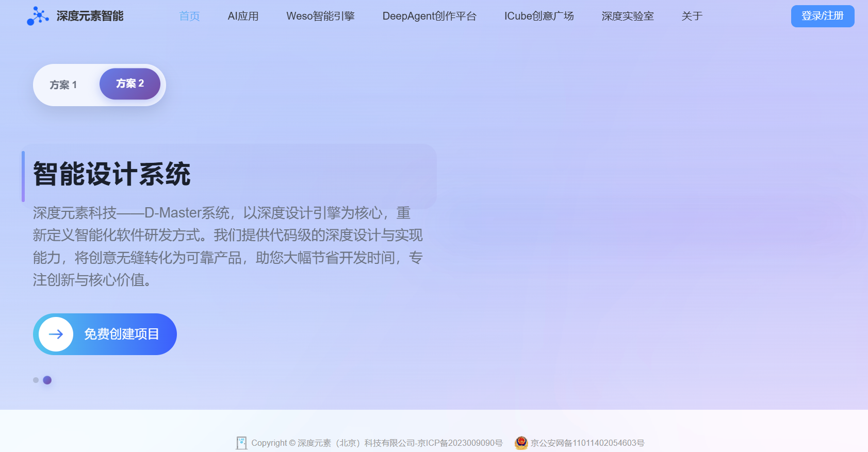Open the AI应用 menu
The height and width of the screenshot is (452, 868).
(243, 16)
